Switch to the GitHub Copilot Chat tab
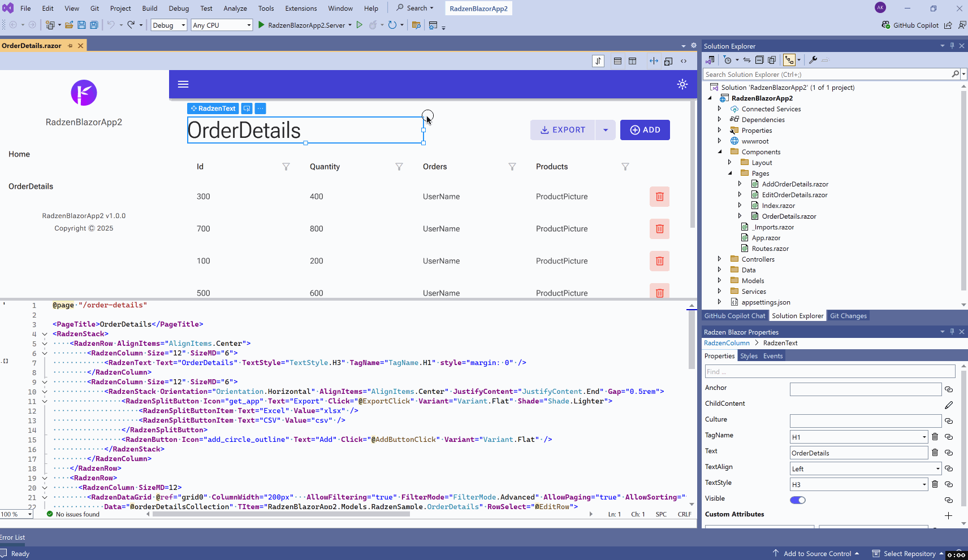This screenshot has width=968, height=560. [x=734, y=316]
